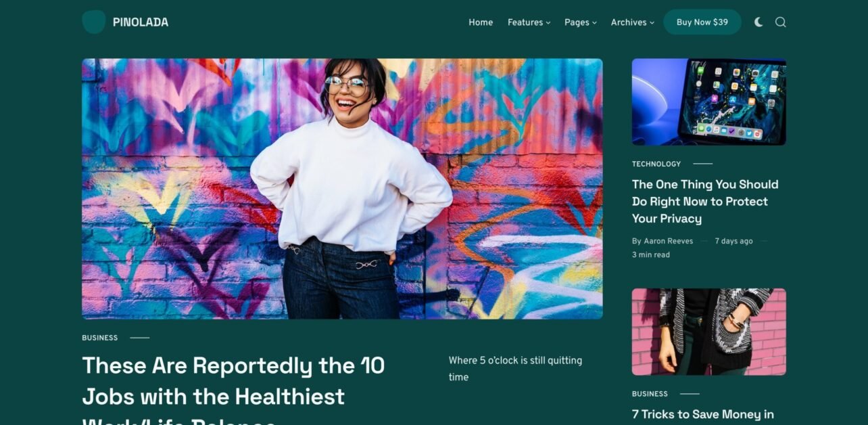Expand the Archives dropdown menu
The width and height of the screenshot is (868, 425).
[632, 22]
